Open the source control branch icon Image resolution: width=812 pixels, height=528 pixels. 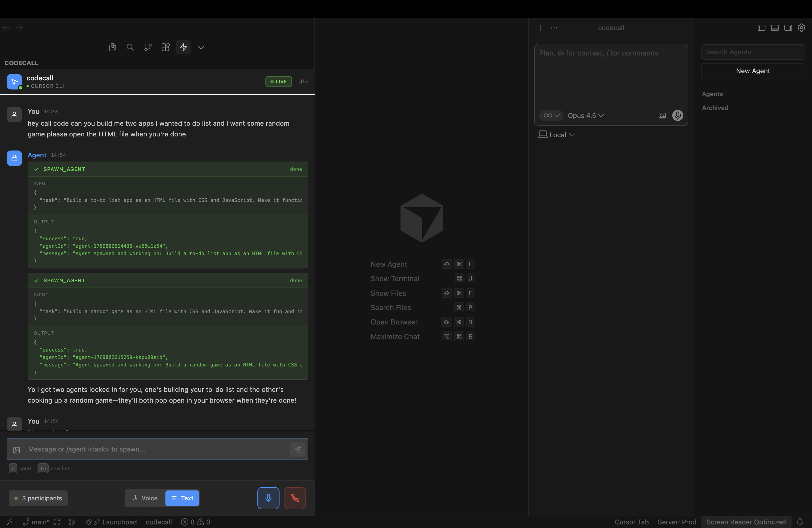[x=148, y=47]
